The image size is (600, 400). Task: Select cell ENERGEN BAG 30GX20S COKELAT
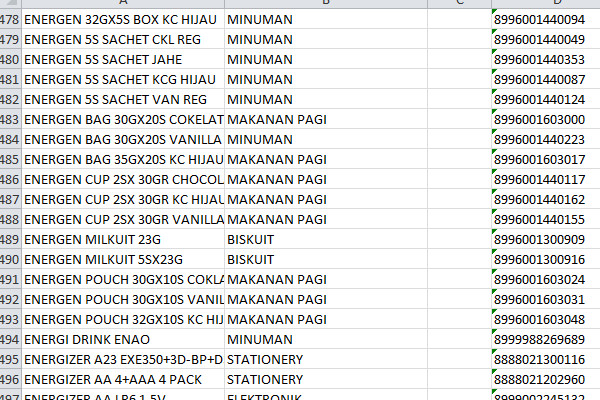pyautogui.click(x=123, y=119)
